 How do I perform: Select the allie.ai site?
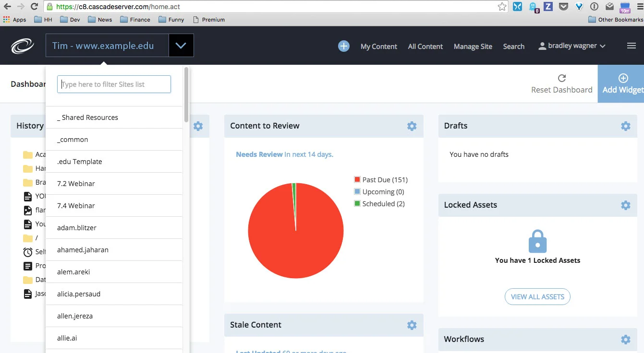[x=114, y=338]
